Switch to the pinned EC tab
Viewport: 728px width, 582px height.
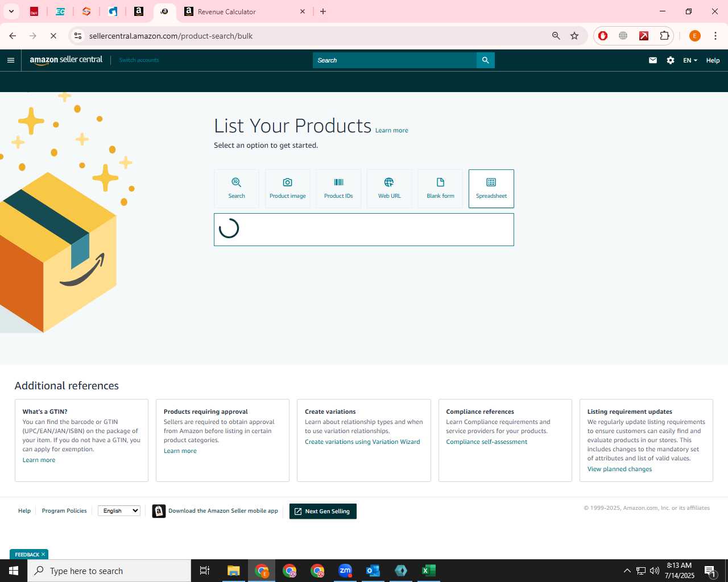[x=60, y=11]
